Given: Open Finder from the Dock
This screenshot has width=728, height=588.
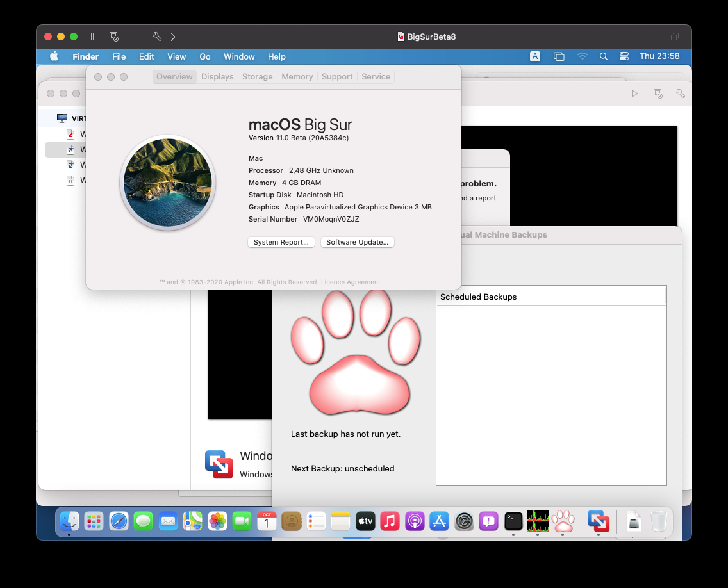Looking at the screenshot, I should pos(69,521).
